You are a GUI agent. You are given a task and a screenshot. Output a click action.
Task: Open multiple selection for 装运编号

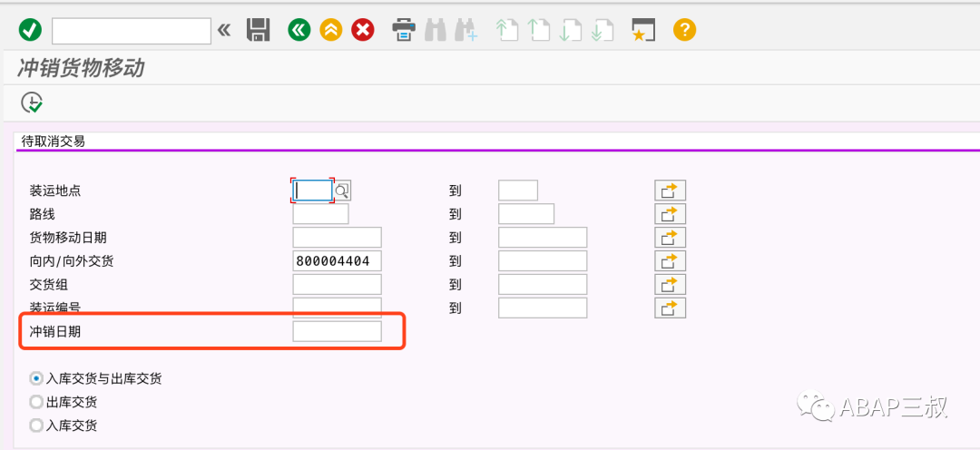pos(670,308)
